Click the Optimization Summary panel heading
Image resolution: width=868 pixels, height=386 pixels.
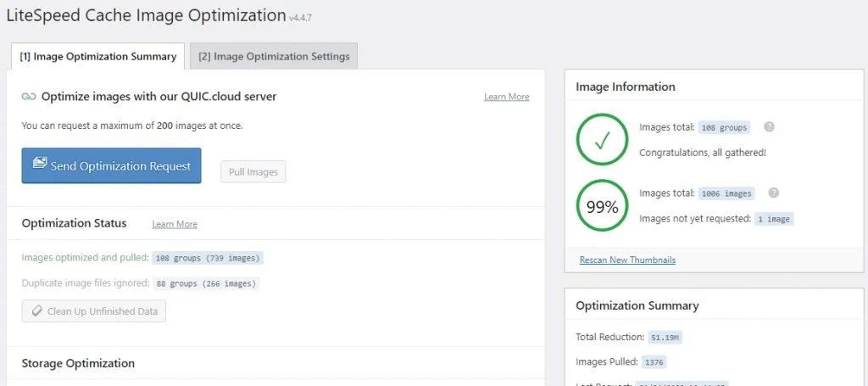pyautogui.click(x=637, y=305)
